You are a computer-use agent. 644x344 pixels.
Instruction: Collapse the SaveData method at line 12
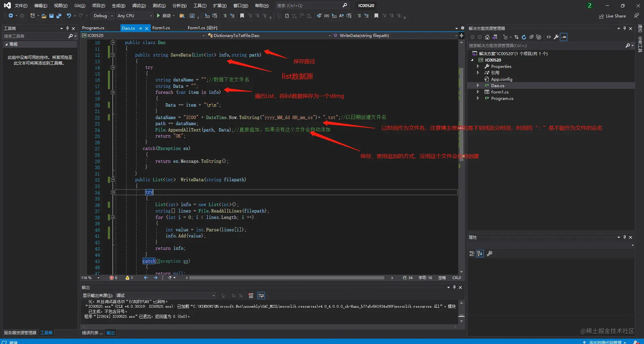pos(113,55)
